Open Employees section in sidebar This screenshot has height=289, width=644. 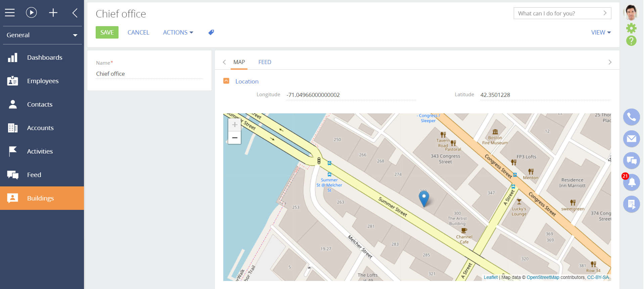pyautogui.click(x=43, y=81)
